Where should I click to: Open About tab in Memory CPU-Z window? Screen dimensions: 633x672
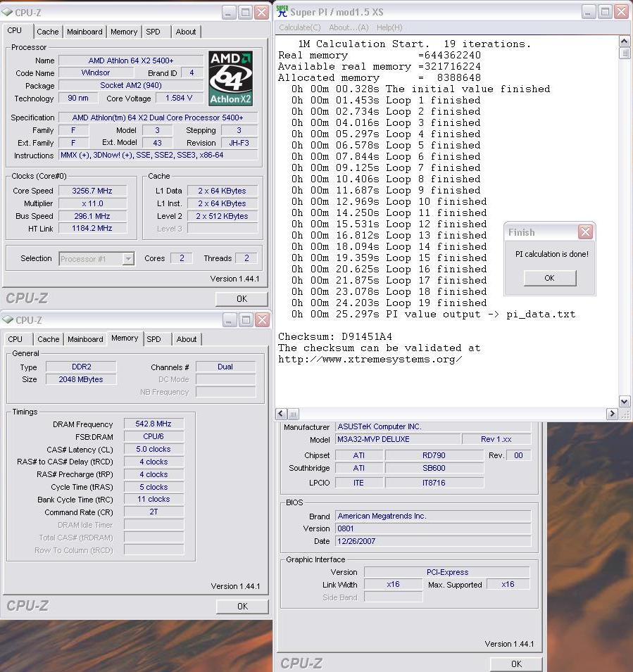pos(187,339)
